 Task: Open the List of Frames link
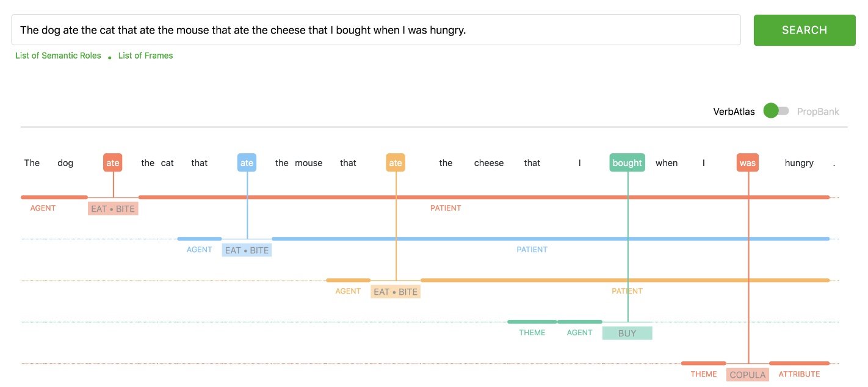coord(145,56)
